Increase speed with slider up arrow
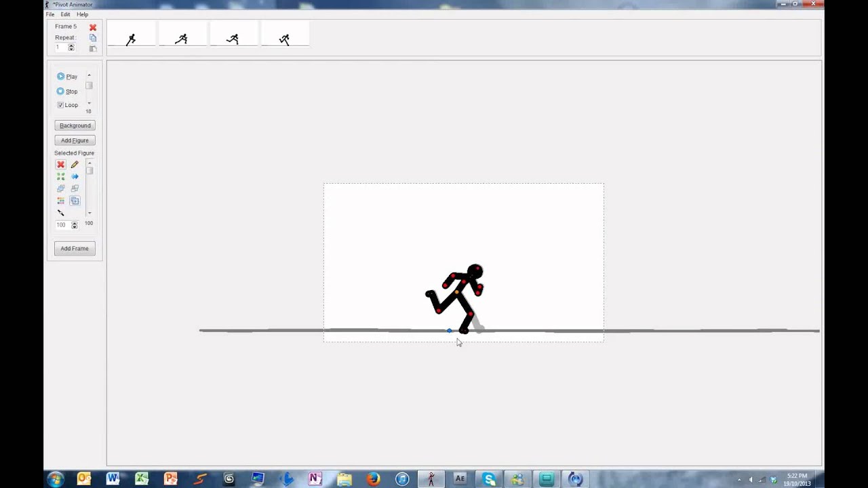 (89, 75)
